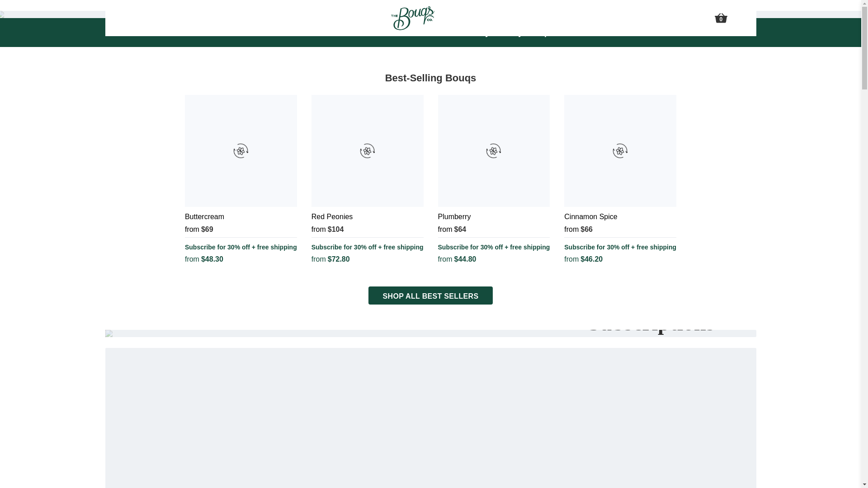The width and height of the screenshot is (868, 488).
Task: Click the Cinnamon Spice product name
Action: [x=590, y=217]
